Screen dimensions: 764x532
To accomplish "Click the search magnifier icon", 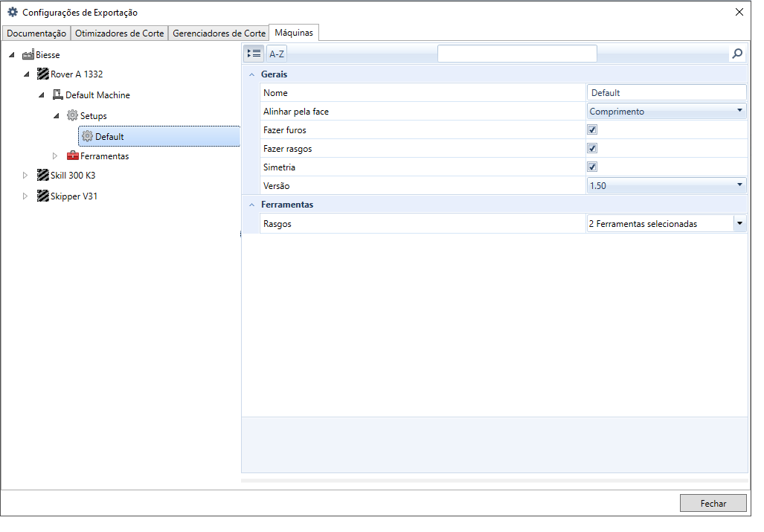I will pos(737,54).
